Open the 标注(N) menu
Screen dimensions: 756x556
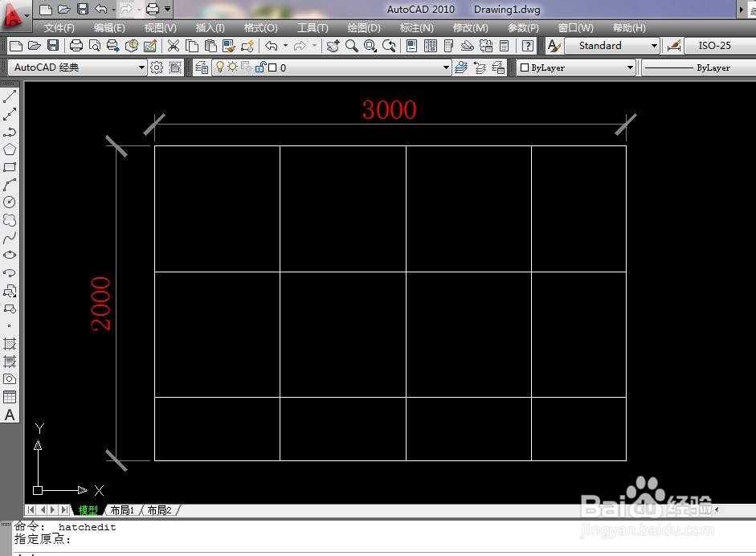(417, 28)
